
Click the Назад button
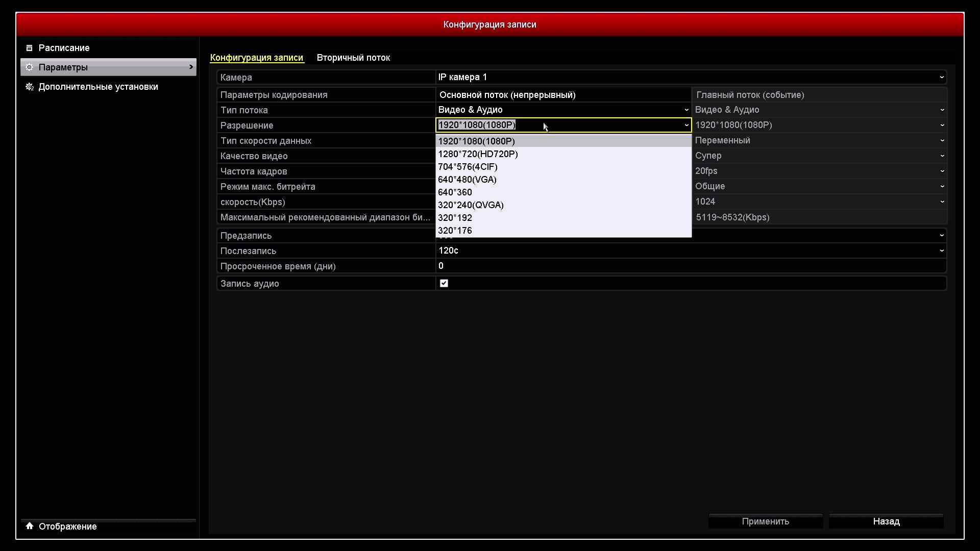pos(886,521)
